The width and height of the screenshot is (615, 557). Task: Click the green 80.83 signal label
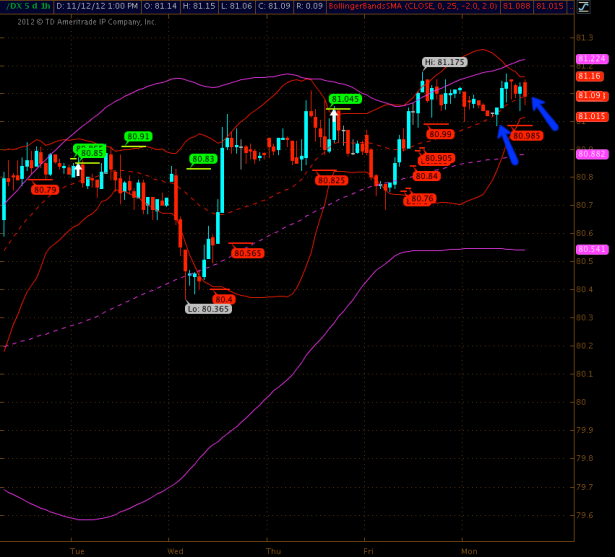pos(203,159)
